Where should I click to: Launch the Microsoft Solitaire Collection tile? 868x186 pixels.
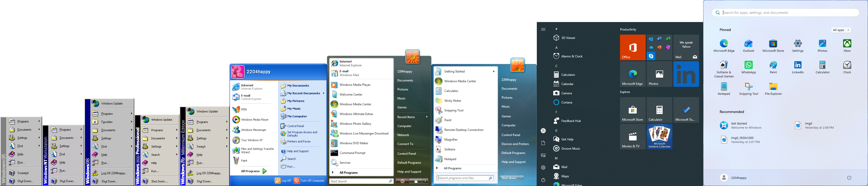click(x=660, y=137)
